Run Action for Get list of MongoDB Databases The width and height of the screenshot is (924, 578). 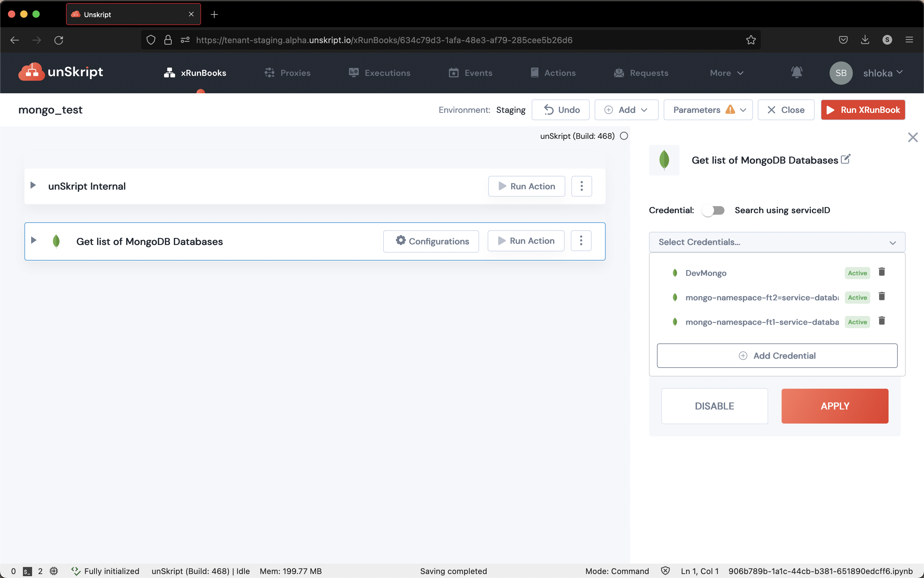point(526,241)
